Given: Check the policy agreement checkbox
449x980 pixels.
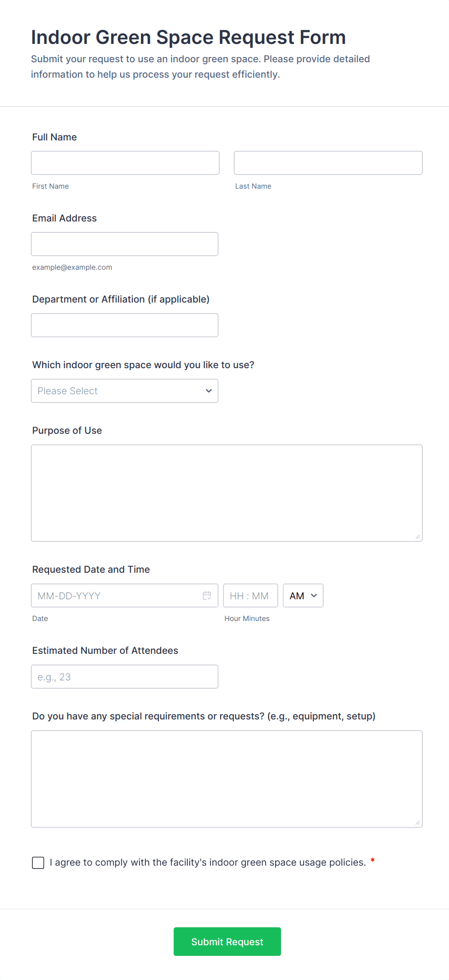Looking at the screenshot, I should tap(38, 863).
